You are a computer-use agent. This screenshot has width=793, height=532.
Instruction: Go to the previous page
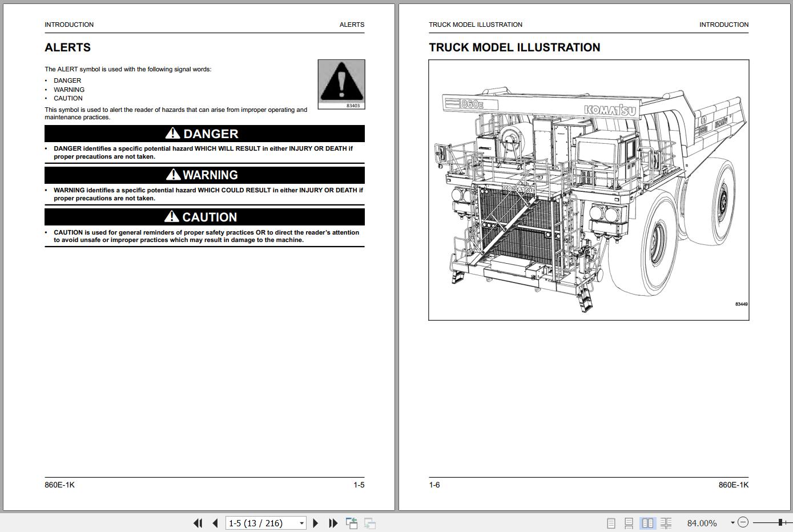click(x=215, y=523)
